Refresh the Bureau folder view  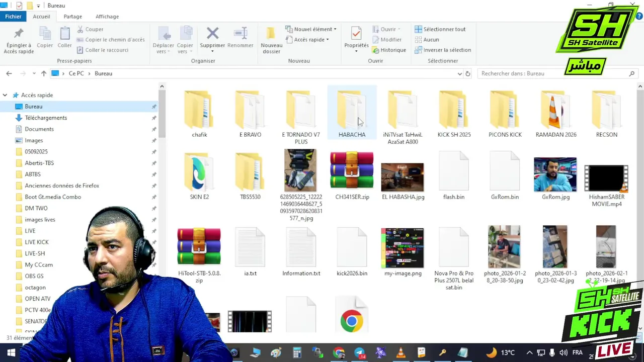(x=468, y=73)
